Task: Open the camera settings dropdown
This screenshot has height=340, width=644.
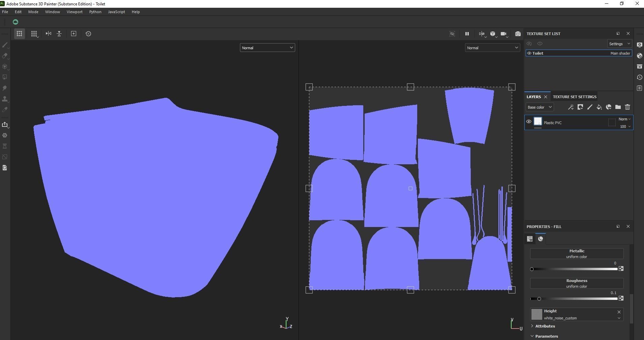Action: pos(504,34)
